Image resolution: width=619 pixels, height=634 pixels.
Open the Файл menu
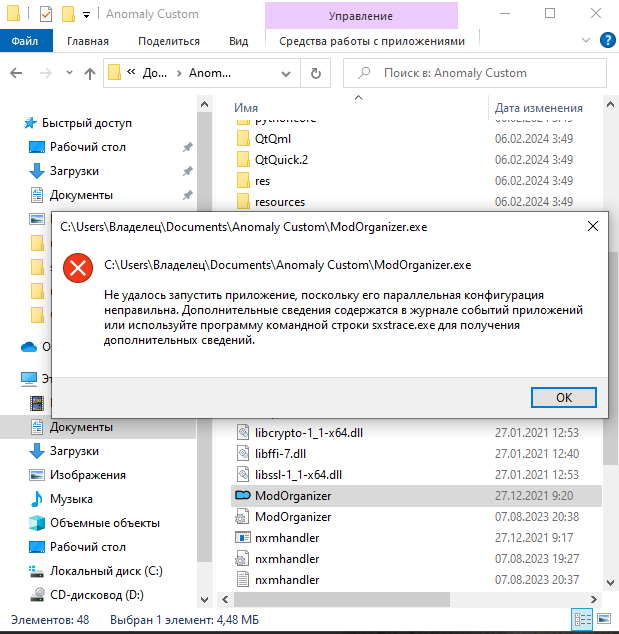[x=25, y=41]
